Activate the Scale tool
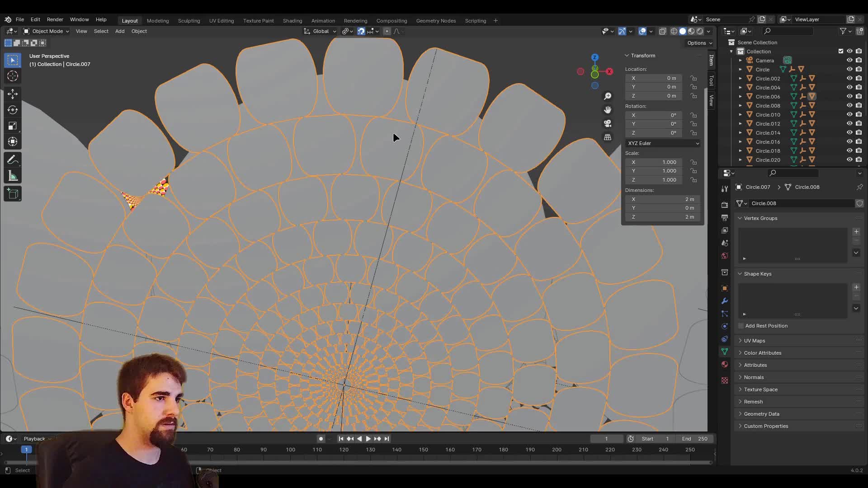Screen dimensions: 868x488 click(13, 126)
